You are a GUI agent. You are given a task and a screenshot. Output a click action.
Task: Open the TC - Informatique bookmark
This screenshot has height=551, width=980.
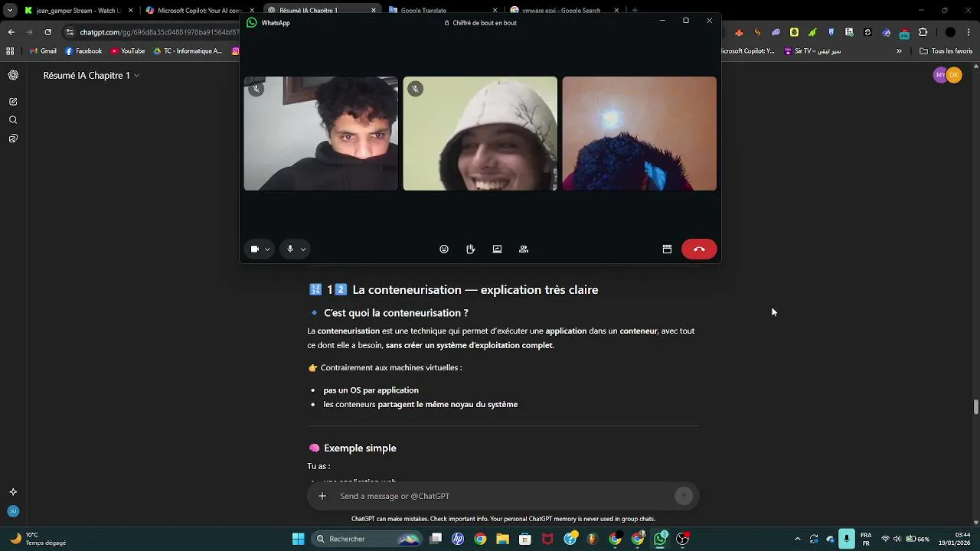188,51
